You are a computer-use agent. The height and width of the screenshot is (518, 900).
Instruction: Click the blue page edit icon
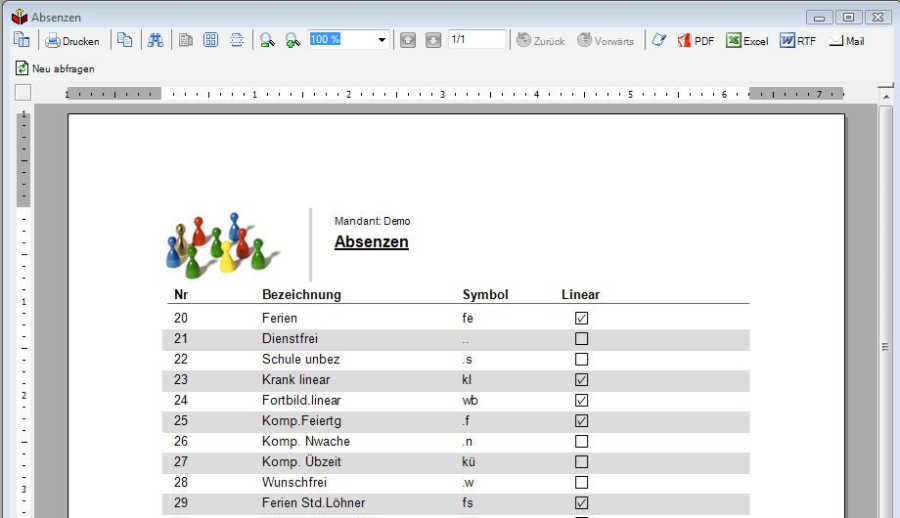[659, 40]
